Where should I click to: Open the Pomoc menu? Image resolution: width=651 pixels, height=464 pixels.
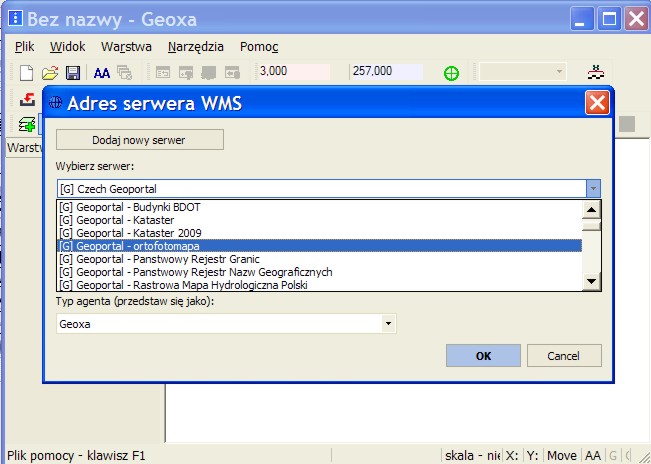(x=259, y=46)
